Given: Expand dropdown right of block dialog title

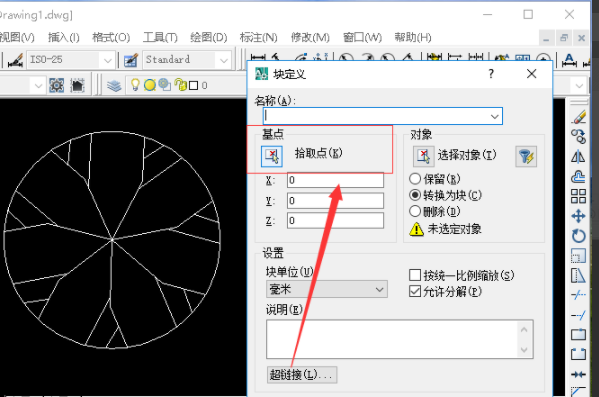Looking at the screenshot, I should tap(579, 85).
